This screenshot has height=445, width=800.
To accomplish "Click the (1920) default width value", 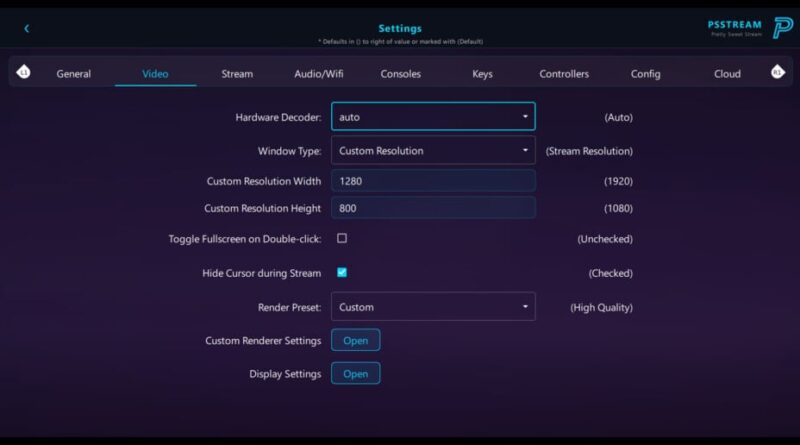I will click(618, 181).
